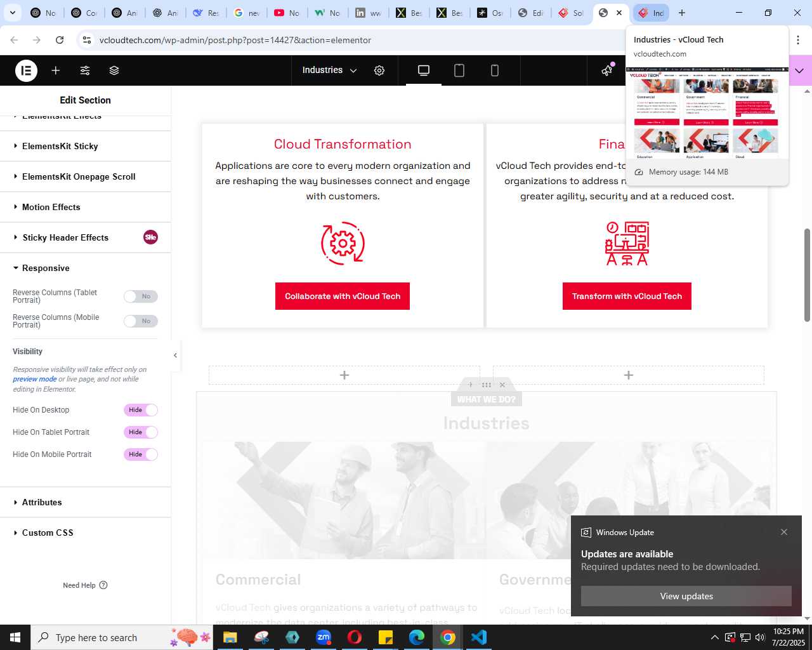Toggle Hide On Desktop switch

pyautogui.click(x=141, y=410)
